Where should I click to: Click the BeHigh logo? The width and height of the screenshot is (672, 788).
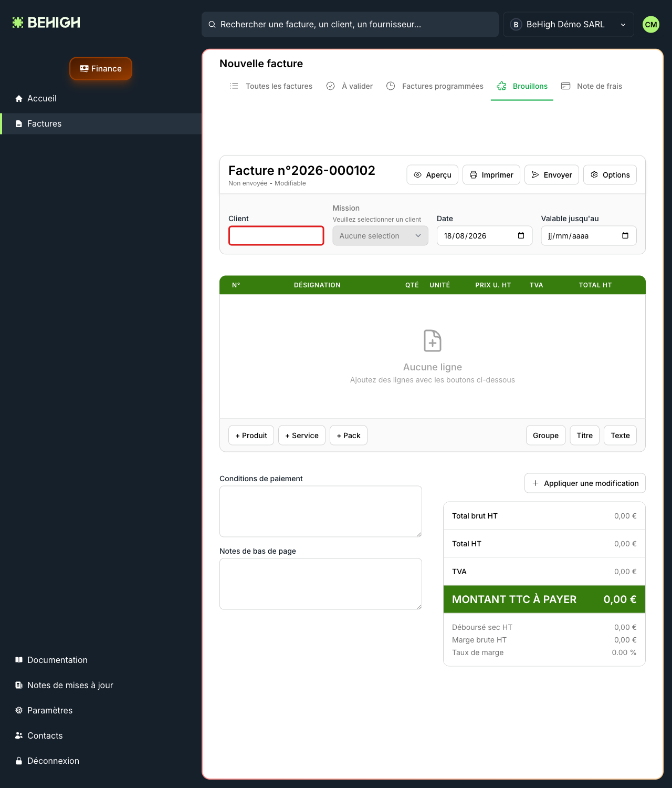point(46,23)
